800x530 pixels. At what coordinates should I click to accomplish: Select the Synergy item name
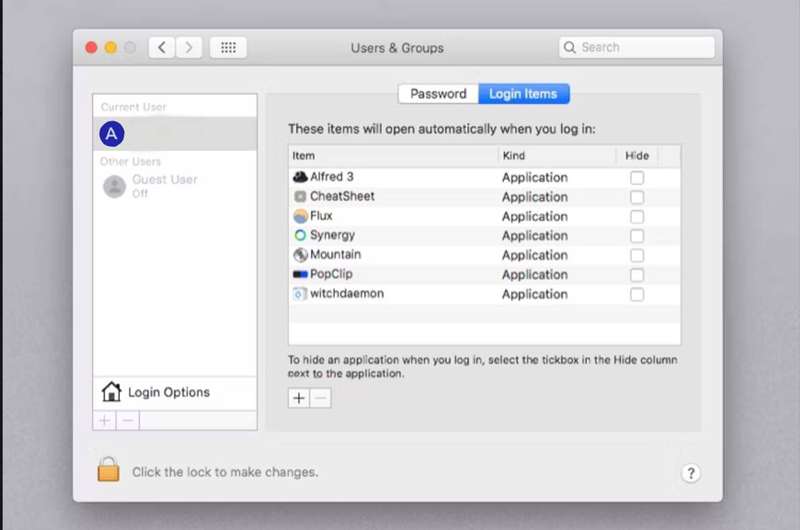tap(332, 235)
